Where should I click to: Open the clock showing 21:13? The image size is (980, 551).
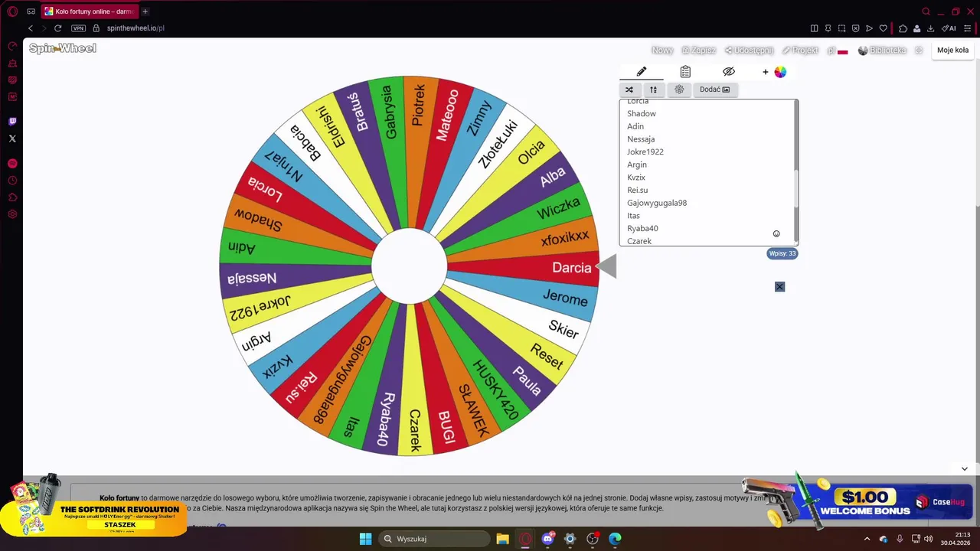[x=962, y=539]
